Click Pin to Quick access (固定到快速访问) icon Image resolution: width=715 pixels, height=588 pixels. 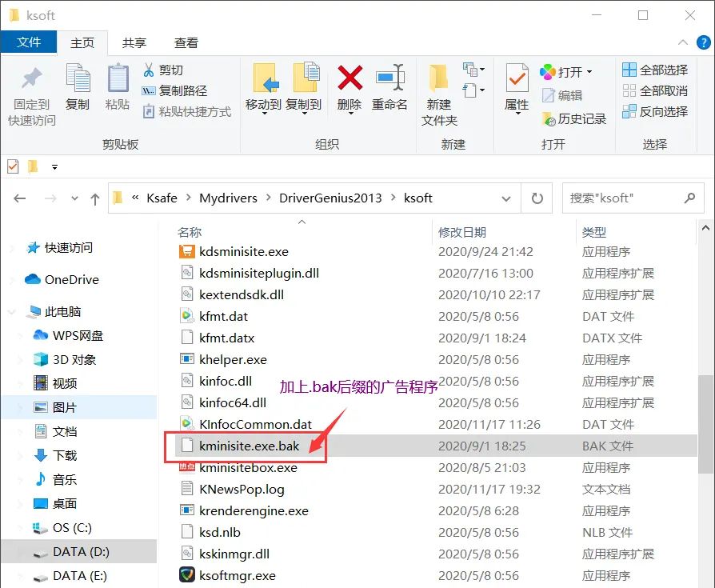point(32,79)
